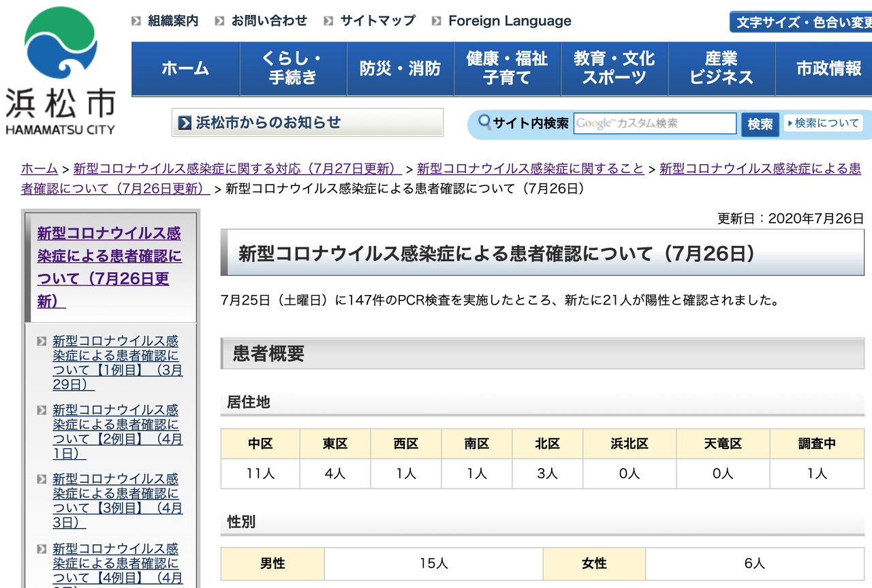872x588 pixels.
Task: Click the arrow icon beside 浜松市からのお知らせ
Action: 185,123
